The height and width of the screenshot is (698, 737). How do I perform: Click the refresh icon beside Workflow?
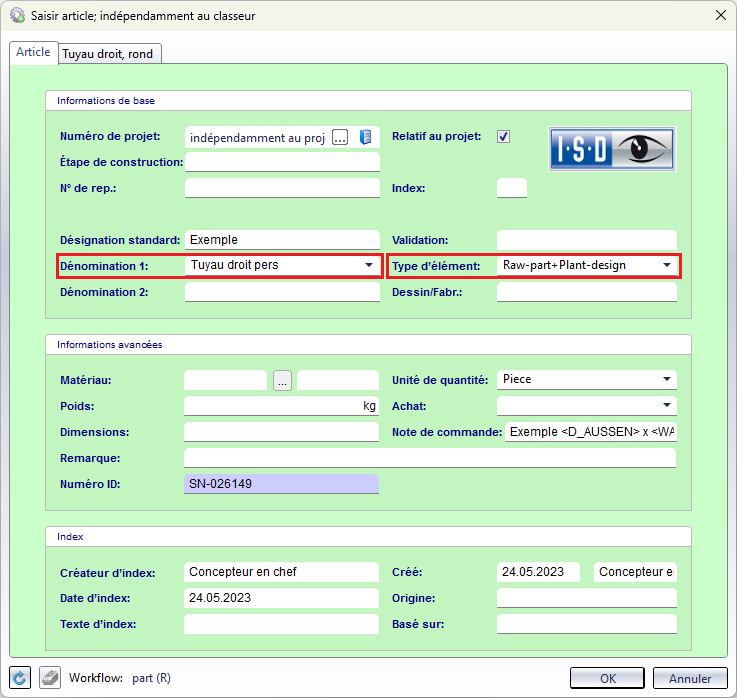point(20,678)
